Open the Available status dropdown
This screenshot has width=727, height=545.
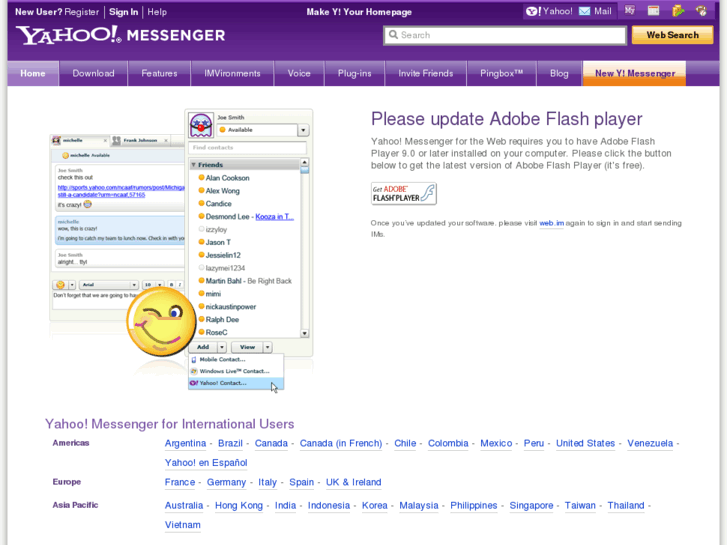click(x=303, y=130)
